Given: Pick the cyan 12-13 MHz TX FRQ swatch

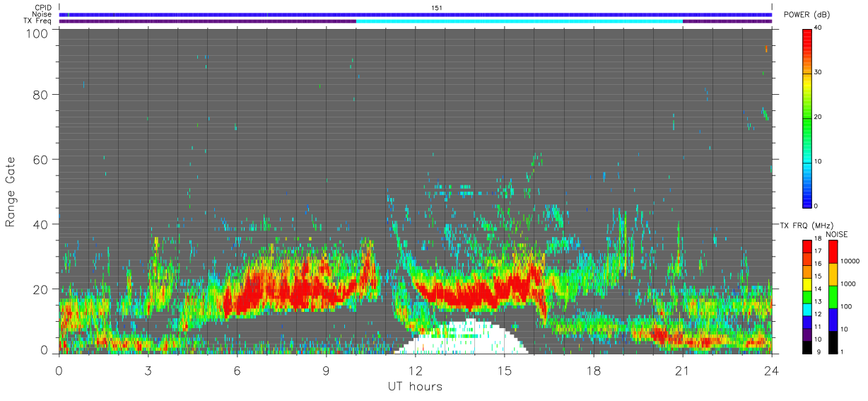Looking at the screenshot, I should 808,310.
